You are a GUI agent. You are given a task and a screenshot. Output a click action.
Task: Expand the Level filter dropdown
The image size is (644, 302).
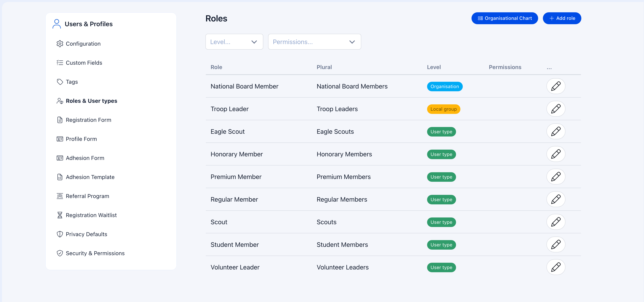[234, 42]
